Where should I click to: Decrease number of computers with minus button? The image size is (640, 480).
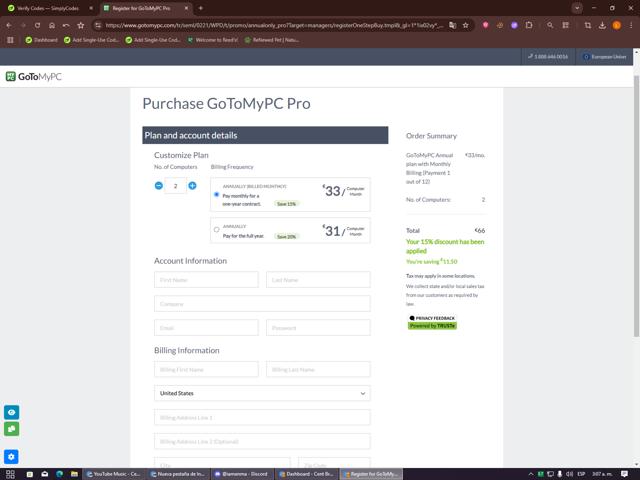[x=159, y=186]
